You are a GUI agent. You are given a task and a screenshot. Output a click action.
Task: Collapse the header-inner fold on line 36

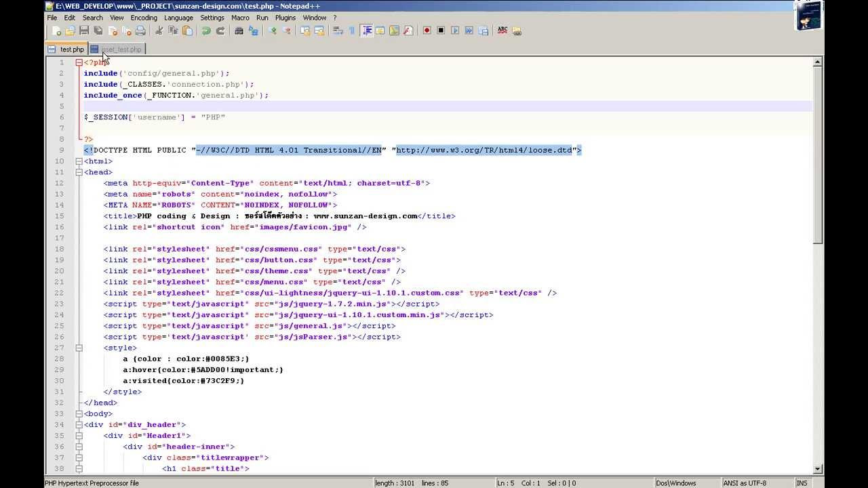(79, 447)
